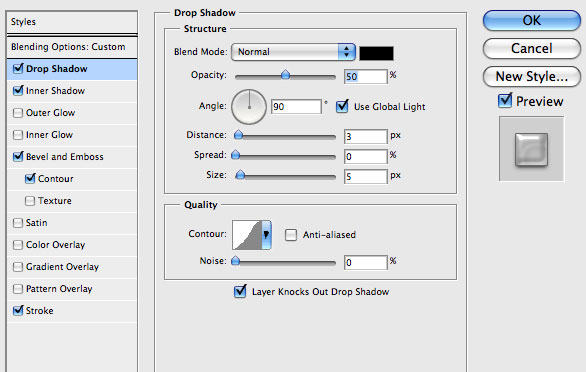
Task: Click the Angle dial control
Action: 249,107
